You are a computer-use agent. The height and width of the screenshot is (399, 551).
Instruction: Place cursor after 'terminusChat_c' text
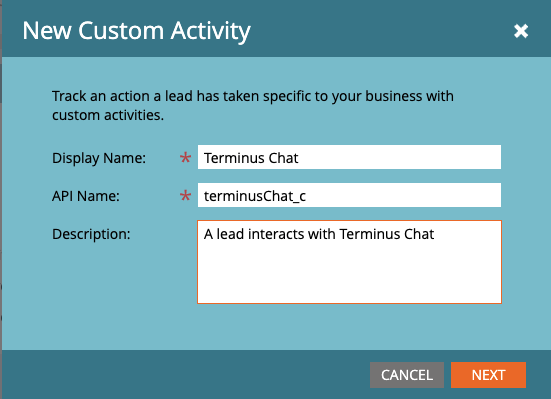tap(306, 196)
